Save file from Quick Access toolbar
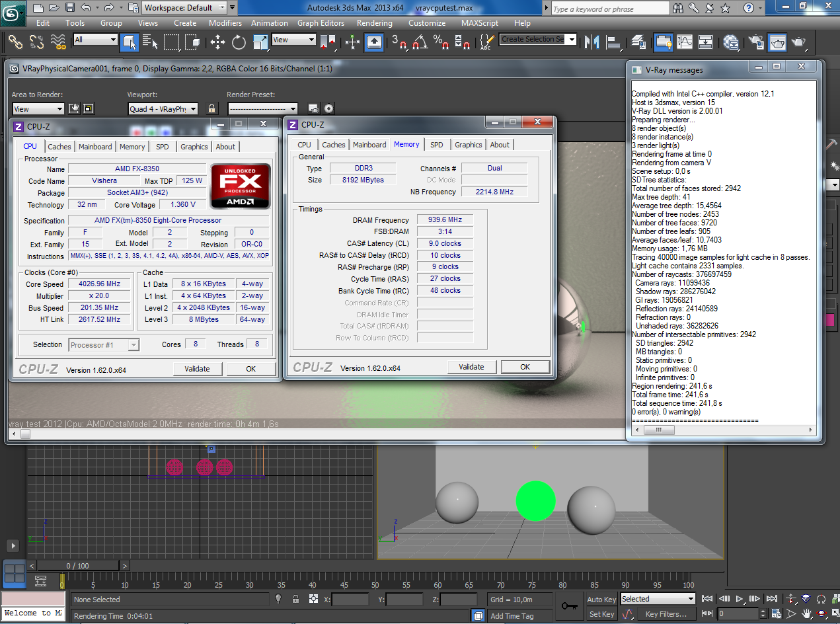840x624 pixels. pos(70,8)
